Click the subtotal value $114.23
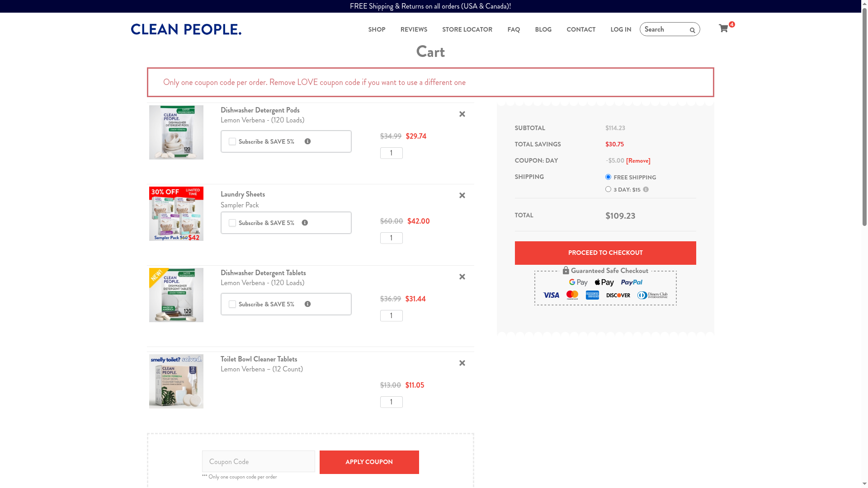The width and height of the screenshot is (868, 488). [615, 128]
